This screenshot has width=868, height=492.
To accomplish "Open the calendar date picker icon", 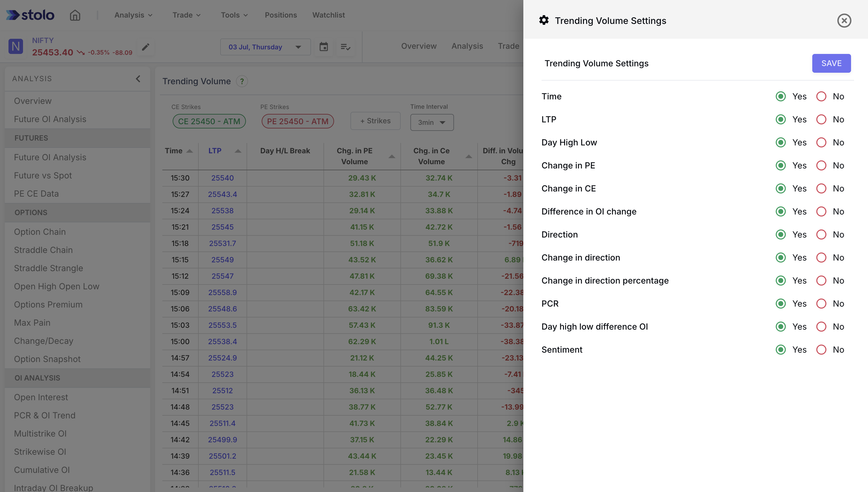I will 323,47.
